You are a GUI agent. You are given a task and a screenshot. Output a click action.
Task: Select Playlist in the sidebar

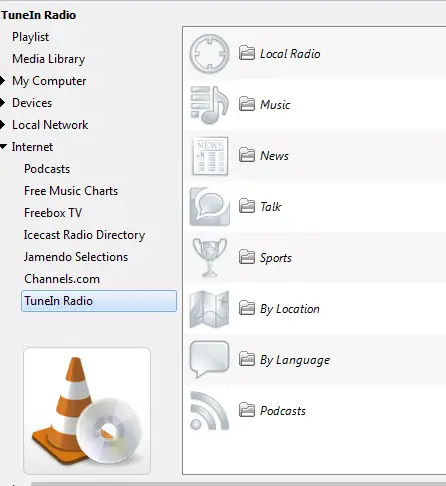[x=30, y=37]
